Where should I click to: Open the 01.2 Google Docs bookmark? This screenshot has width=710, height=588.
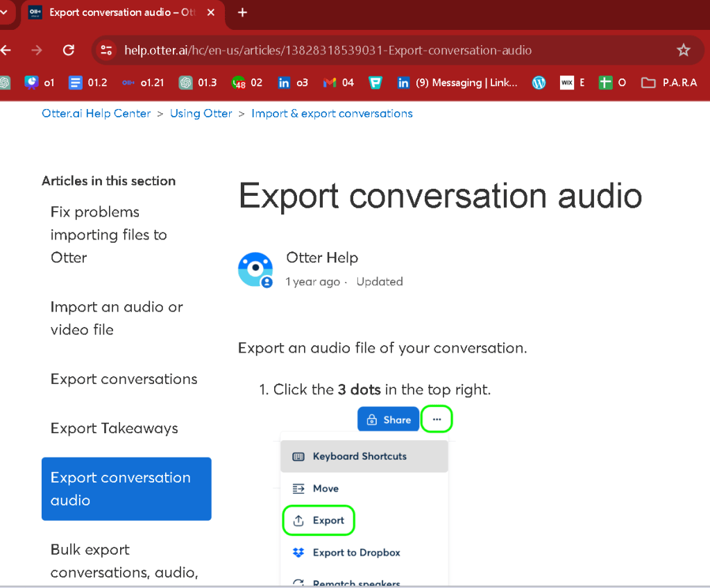point(88,83)
